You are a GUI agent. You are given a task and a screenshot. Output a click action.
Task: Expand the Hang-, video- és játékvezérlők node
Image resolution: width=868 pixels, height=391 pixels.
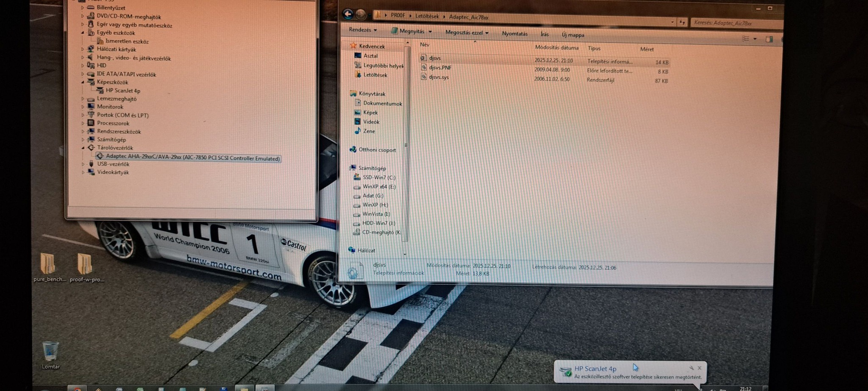[x=82, y=57]
